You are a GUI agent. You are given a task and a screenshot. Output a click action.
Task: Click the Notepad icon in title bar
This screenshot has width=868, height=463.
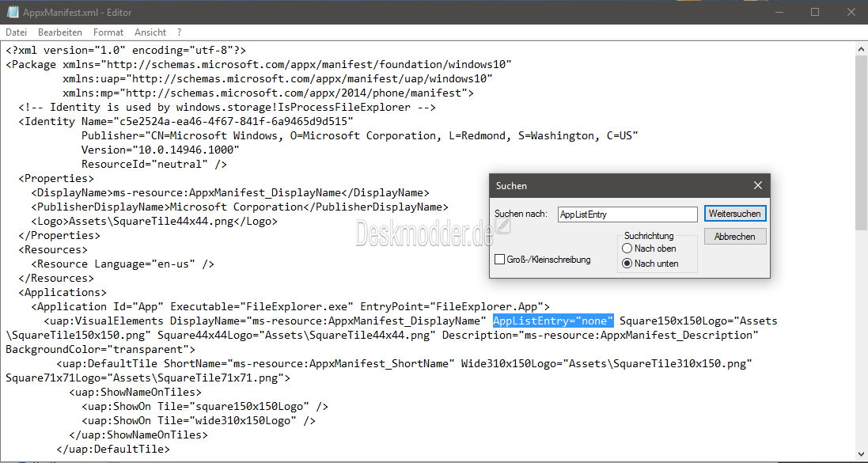[12, 12]
